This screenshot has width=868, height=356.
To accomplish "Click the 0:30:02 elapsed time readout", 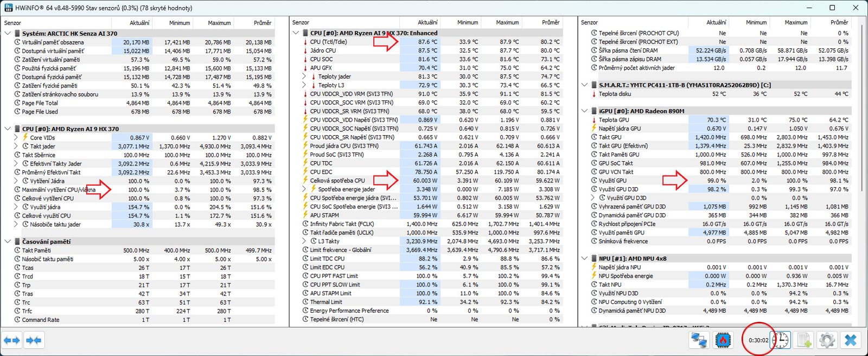I will pyautogui.click(x=758, y=341).
